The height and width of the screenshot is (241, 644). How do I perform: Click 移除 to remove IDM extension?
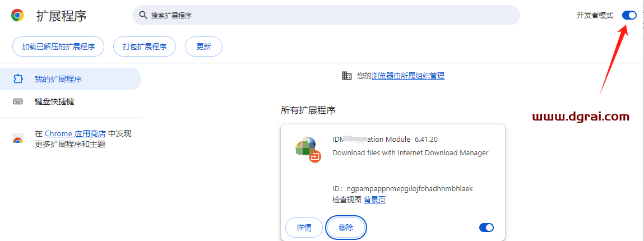[346, 228]
